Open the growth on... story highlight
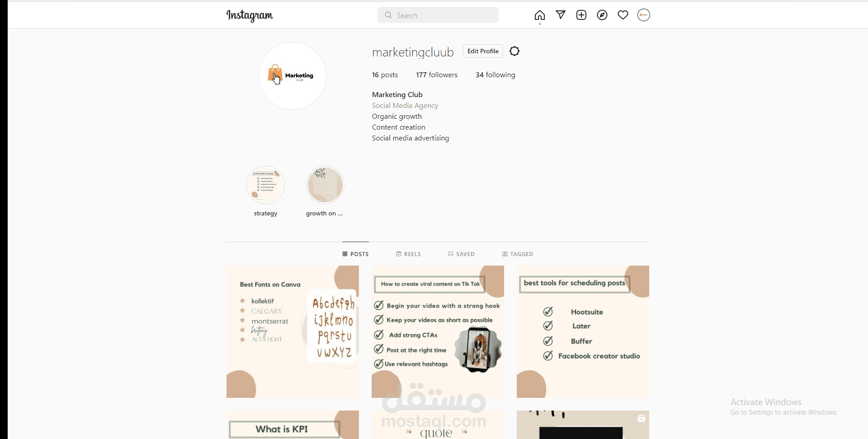Viewport: 868px width, 439px height. tap(325, 185)
